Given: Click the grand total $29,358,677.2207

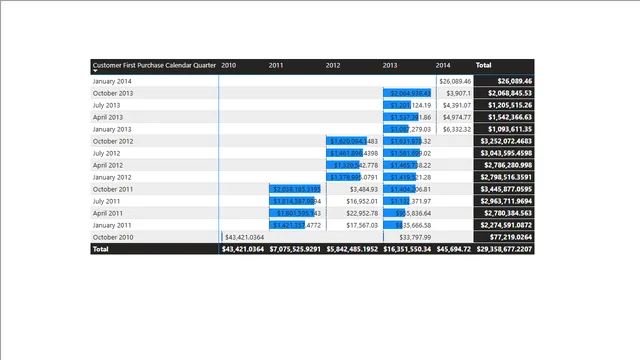Looking at the screenshot, I should (504, 249).
